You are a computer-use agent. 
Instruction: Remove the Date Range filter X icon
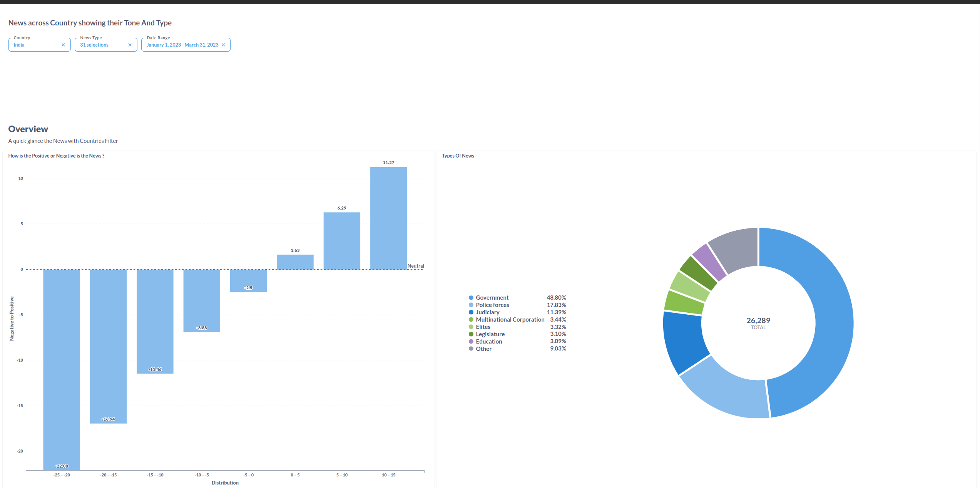pyautogui.click(x=223, y=45)
